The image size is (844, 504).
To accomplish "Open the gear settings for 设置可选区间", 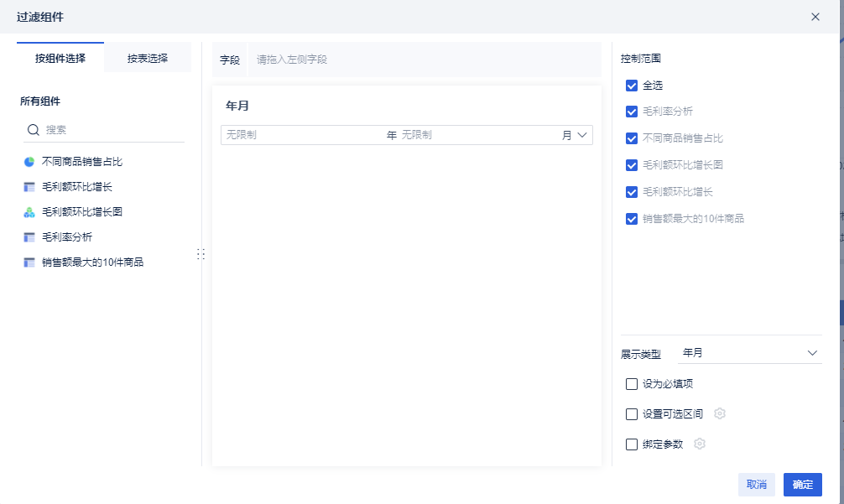I will [x=719, y=413].
